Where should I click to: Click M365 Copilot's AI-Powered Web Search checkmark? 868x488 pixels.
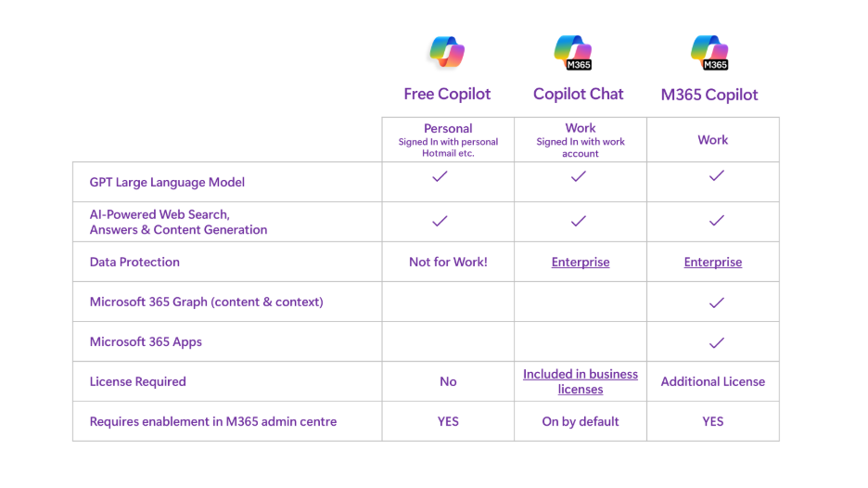716,221
